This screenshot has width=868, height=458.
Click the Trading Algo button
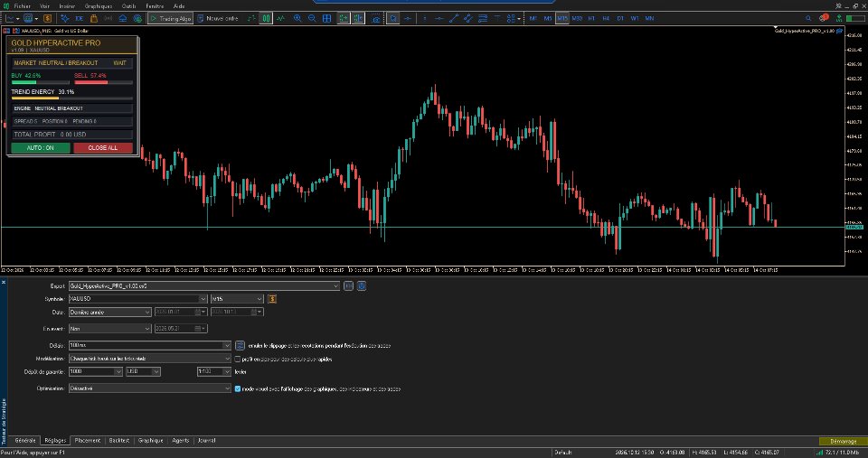pyautogui.click(x=170, y=18)
